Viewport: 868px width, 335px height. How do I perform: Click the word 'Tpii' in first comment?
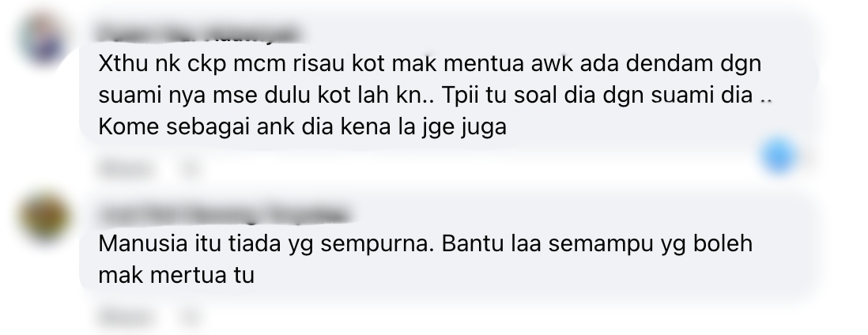click(461, 97)
